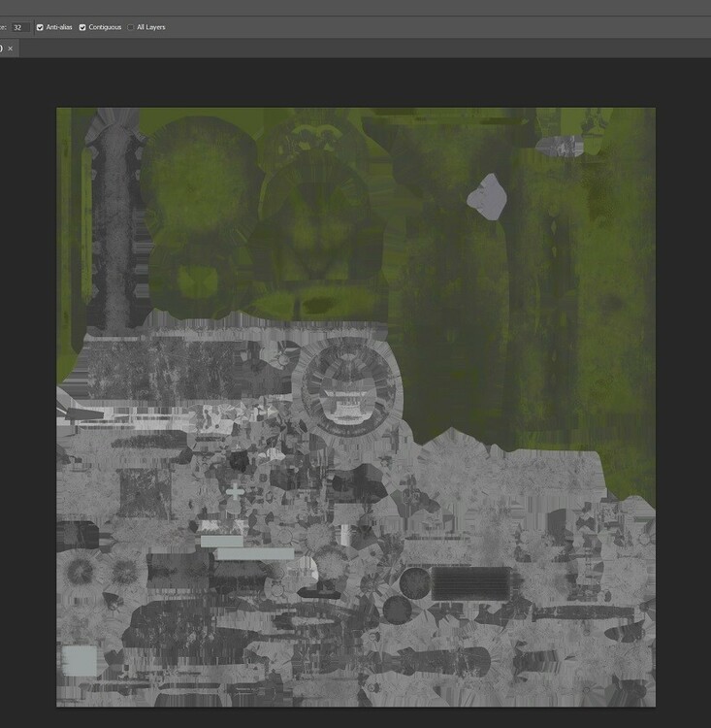This screenshot has height=728, width=711.
Task: Click the small white vertical bar in grey area
Action: tap(343, 534)
